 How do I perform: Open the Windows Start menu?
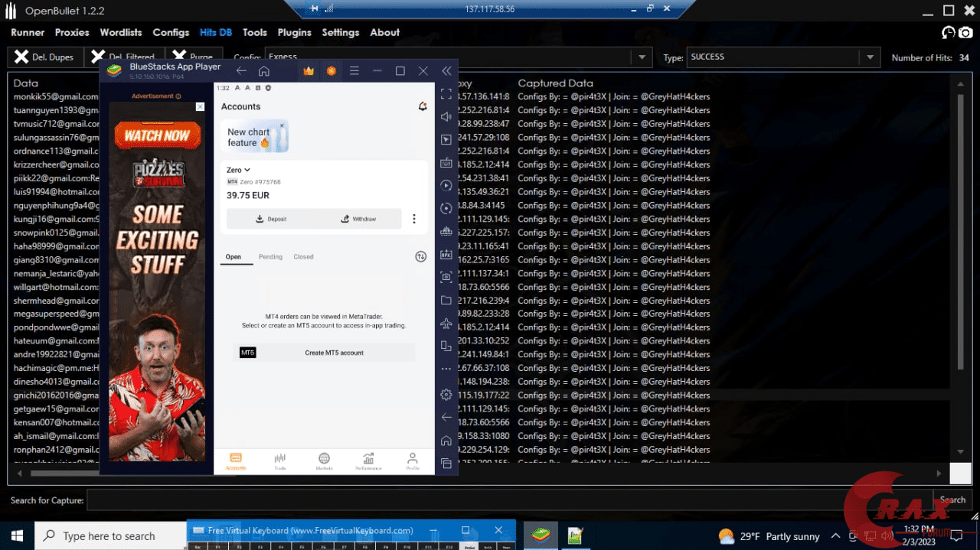(17, 535)
